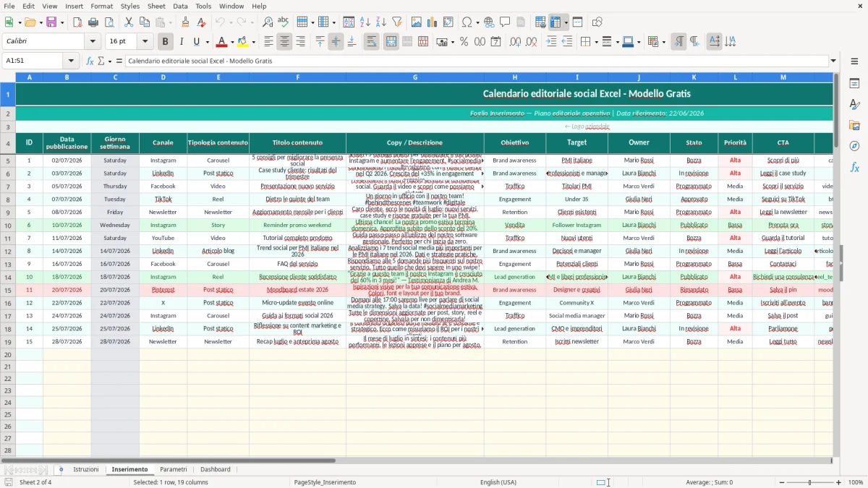868x488 pixels.
Task: Click the Define Print Area icon
Action: [540, 22]
